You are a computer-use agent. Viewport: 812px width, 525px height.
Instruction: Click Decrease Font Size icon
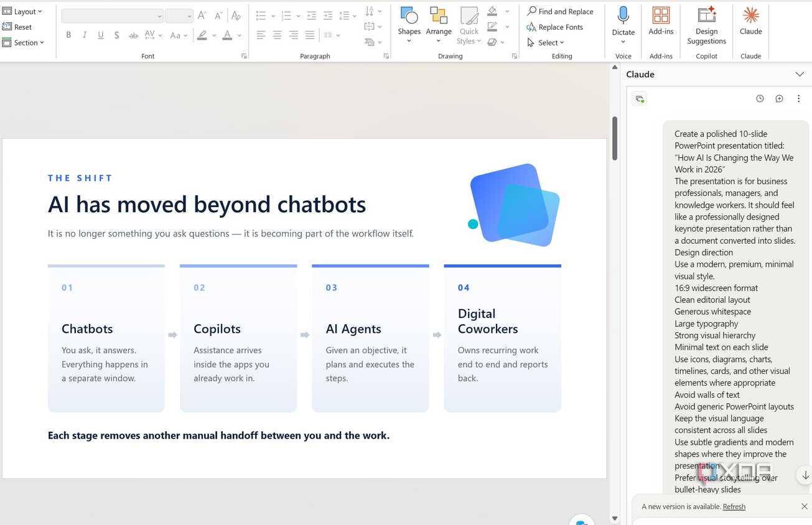click(x=218, y=16)
